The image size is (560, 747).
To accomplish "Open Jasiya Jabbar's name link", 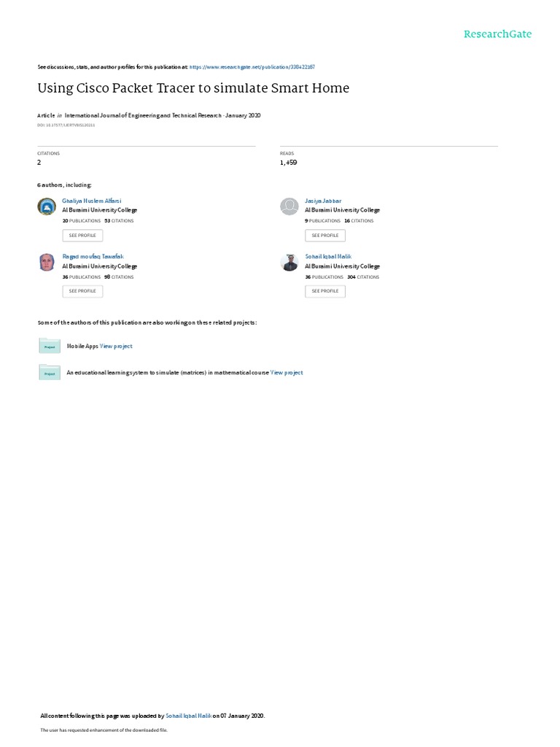I will point(323,201).
